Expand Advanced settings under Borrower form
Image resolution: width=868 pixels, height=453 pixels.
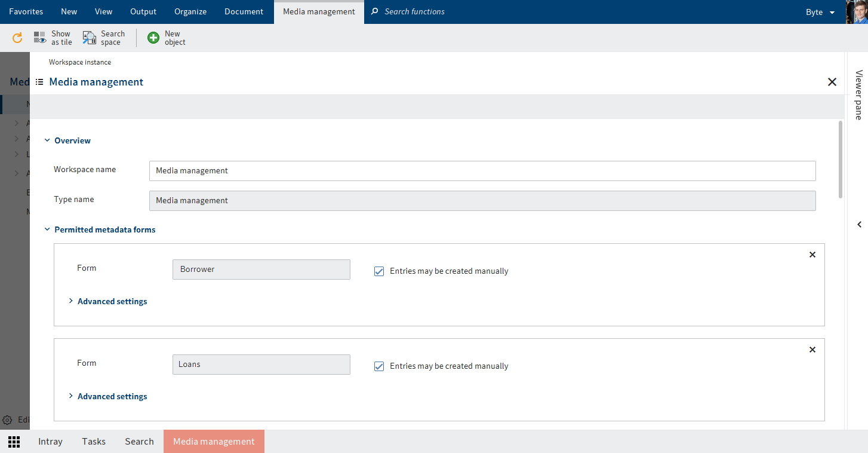[107, 301]
